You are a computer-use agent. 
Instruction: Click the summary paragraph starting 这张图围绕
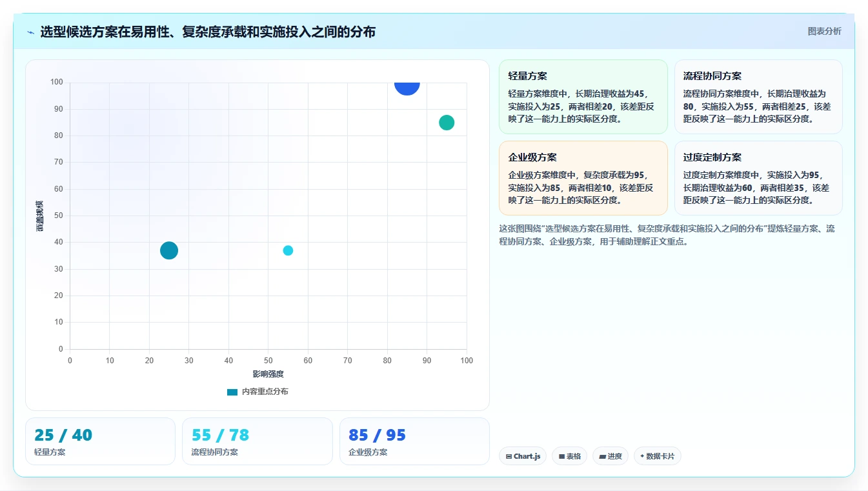667,235
